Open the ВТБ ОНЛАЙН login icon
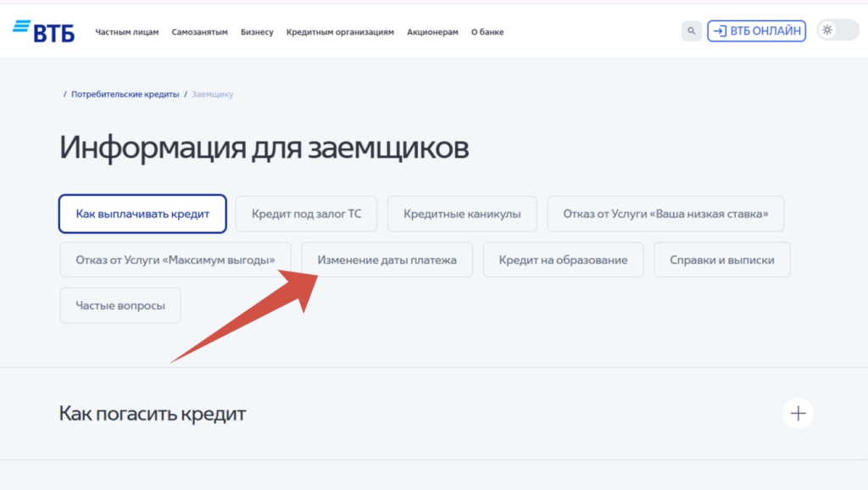868x490 pixels. [755, 31]
